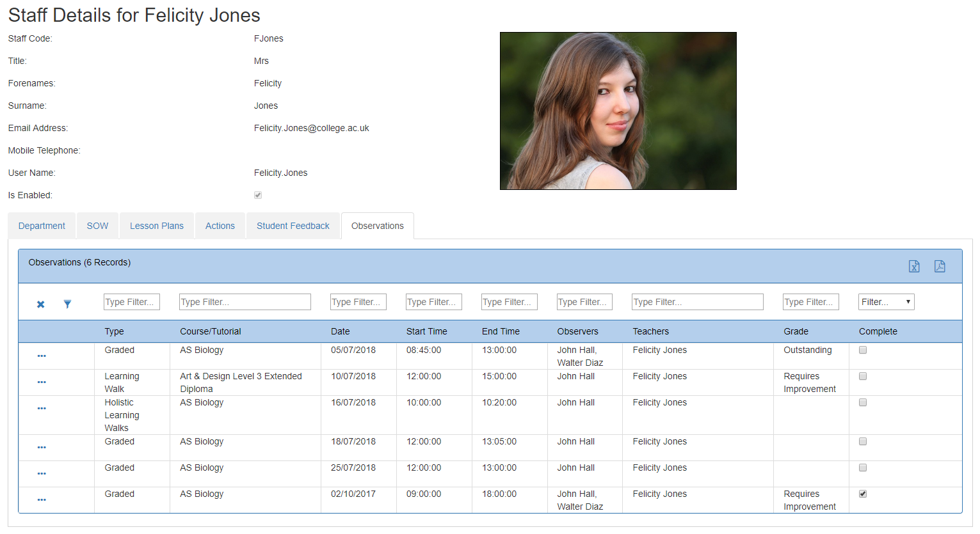Screen dimensions: 980x534
Task: Toggle Complete for the 18/07/2018 observation
Action: [x=863, y=441]
